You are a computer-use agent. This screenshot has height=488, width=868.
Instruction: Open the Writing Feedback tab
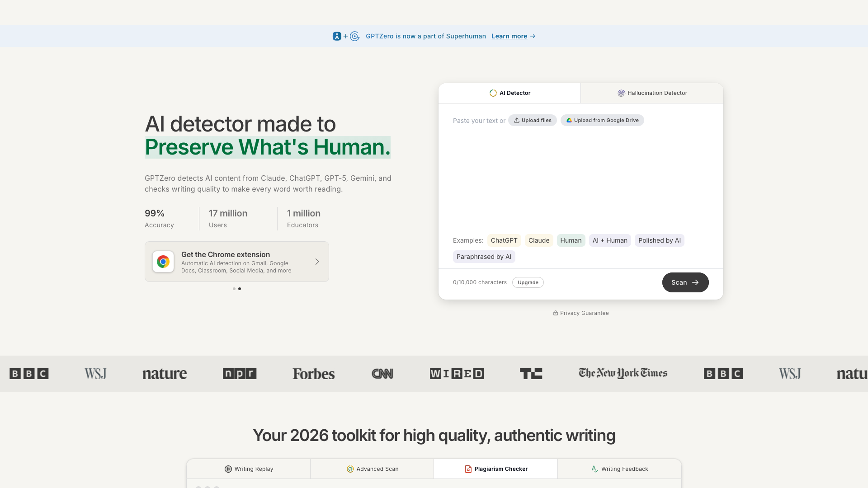619,469
